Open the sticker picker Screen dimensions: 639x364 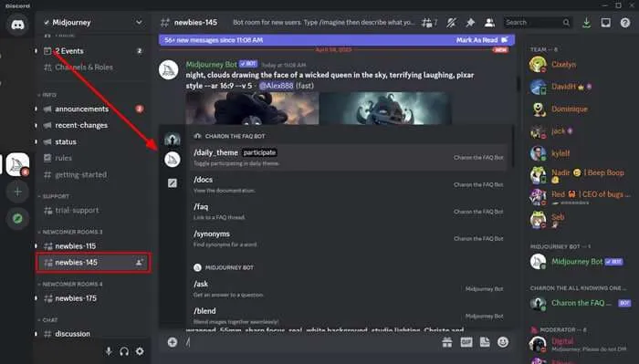click(485, 342)
